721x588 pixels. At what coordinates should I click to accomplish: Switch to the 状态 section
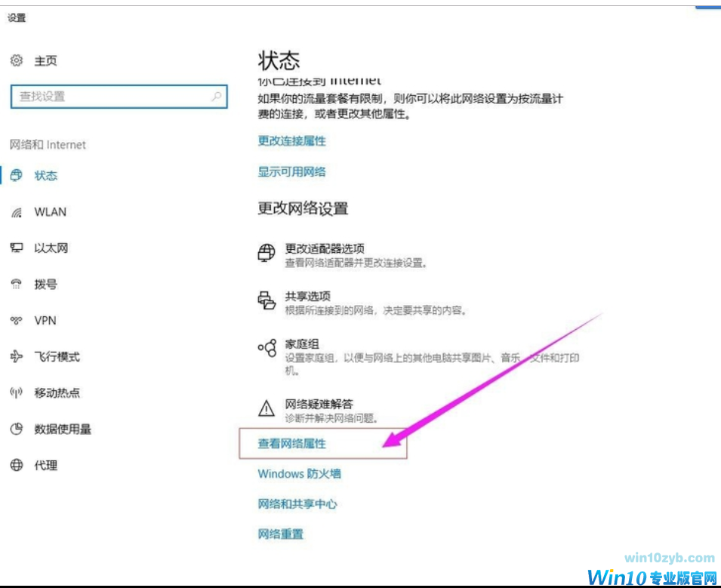click(x=45, y=175)
